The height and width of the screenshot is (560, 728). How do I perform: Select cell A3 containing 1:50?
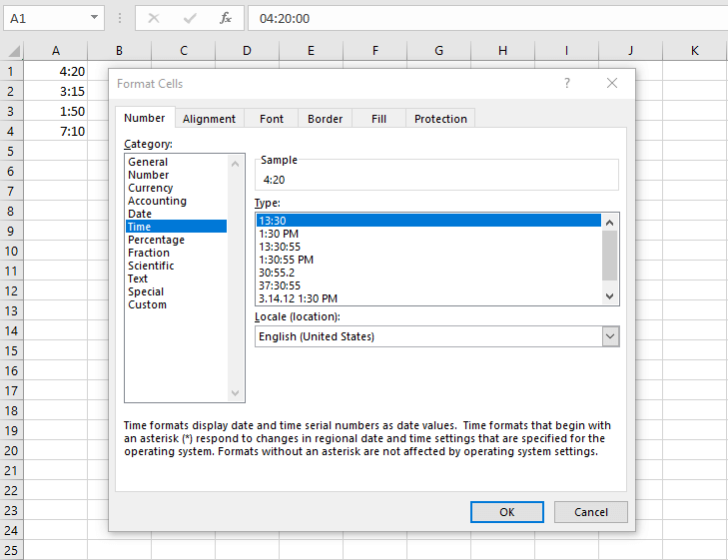click(x=55, y=112)
